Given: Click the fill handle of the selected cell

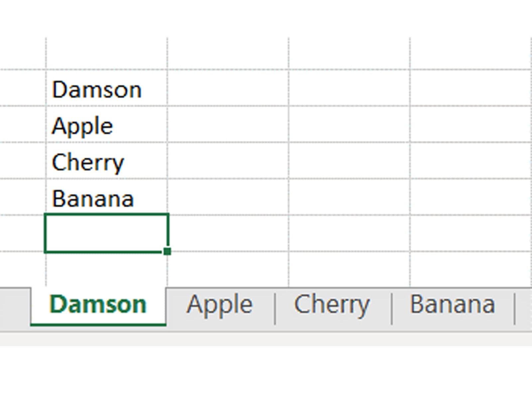Looking at the screenshot, I should pos(167,251).
